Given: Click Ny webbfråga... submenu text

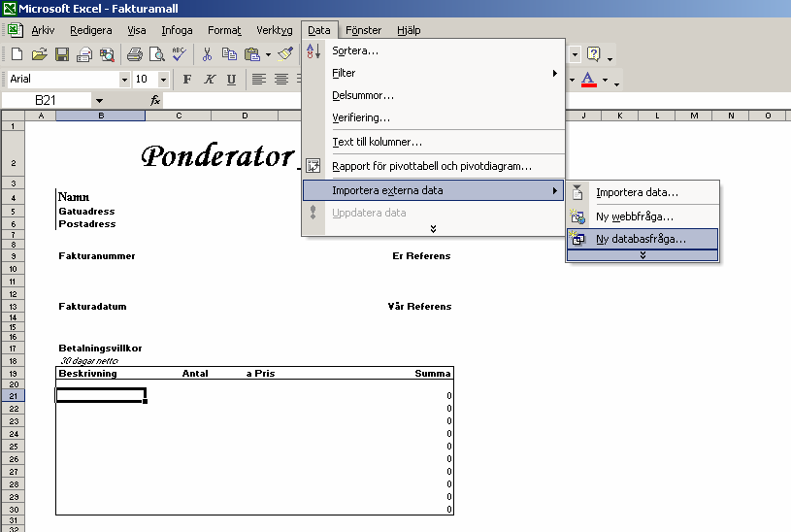Looking at the screenshot, I should tap(635, 216).
